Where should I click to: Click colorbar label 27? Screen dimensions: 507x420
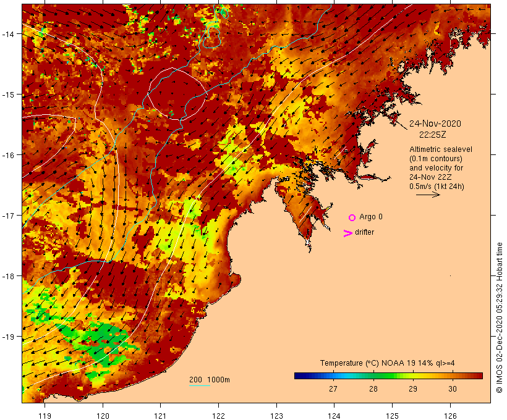(x=333, y=388)
